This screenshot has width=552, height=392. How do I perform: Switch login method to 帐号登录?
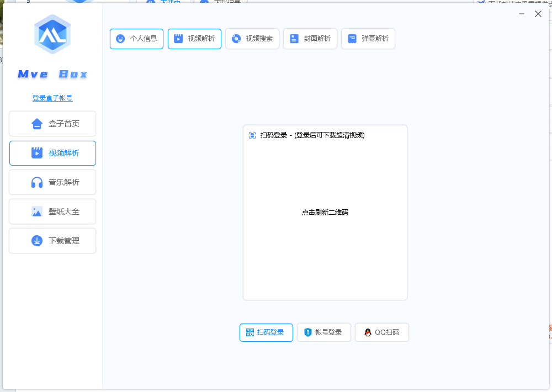coord(324,332)
